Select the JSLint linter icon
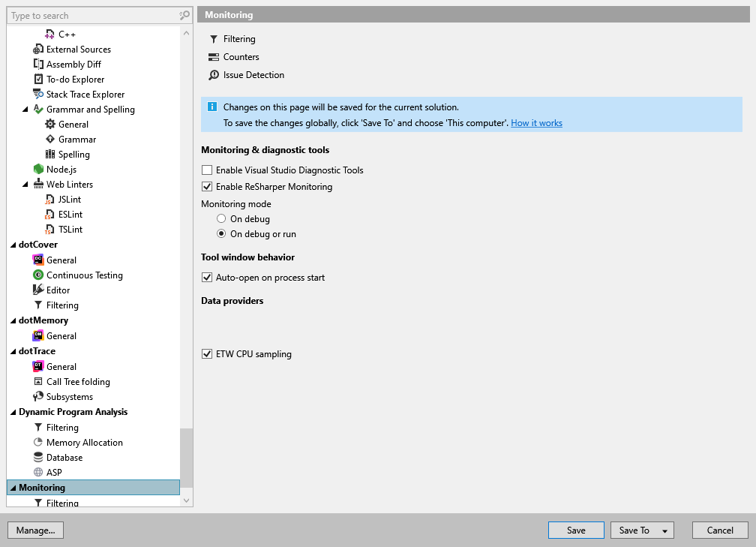Image resolution: width=756 pixels, height=547 pixels. (x=49, y=199)
